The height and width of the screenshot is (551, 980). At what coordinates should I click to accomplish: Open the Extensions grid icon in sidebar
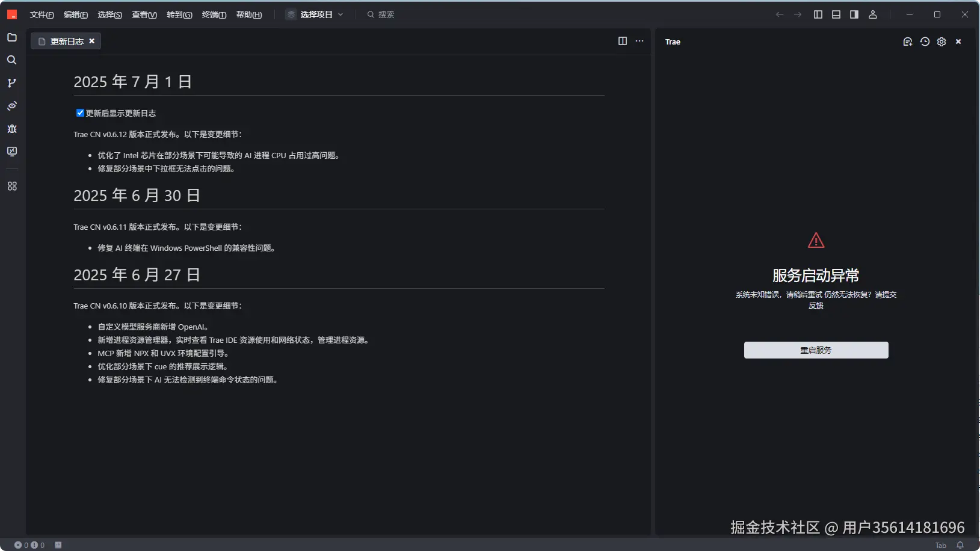coord(11,186)
